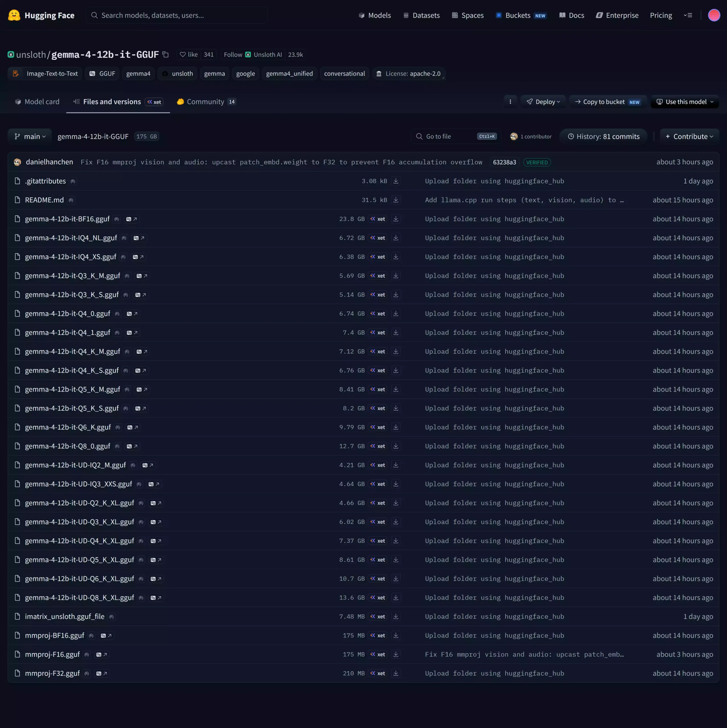
Task: Open the Pricing page
Action: 661,15
